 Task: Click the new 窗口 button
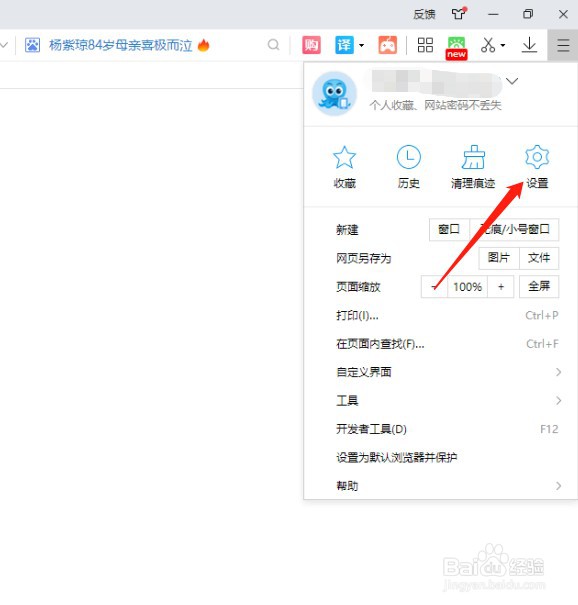449,230
